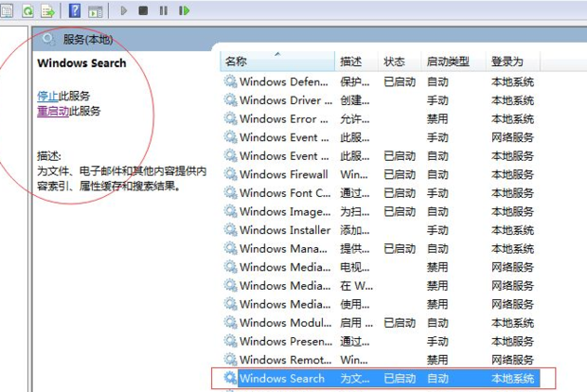The width and height of the screenshot is (587, 392).
Task: Click the Show/Hide Action Pane icon
Action: (x=95, y=11)
